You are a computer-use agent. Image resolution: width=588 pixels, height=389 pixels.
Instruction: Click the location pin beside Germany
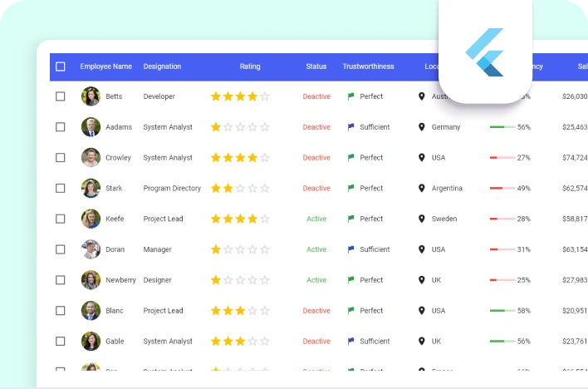[x=421, y=127]
